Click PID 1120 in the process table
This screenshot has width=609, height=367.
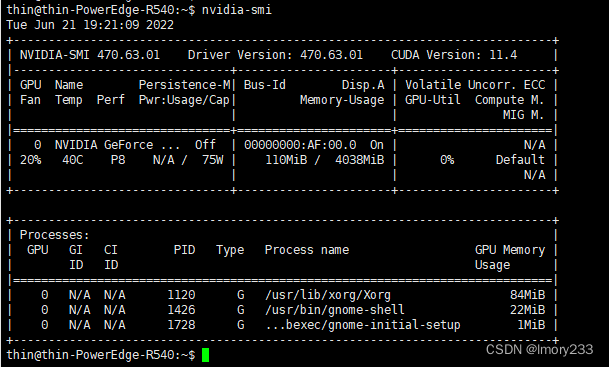point(181,295)
